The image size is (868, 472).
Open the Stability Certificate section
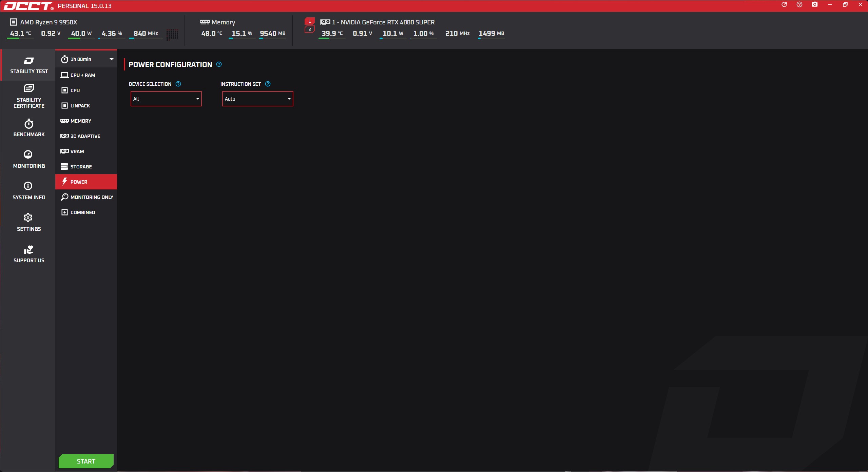[29, 96]
